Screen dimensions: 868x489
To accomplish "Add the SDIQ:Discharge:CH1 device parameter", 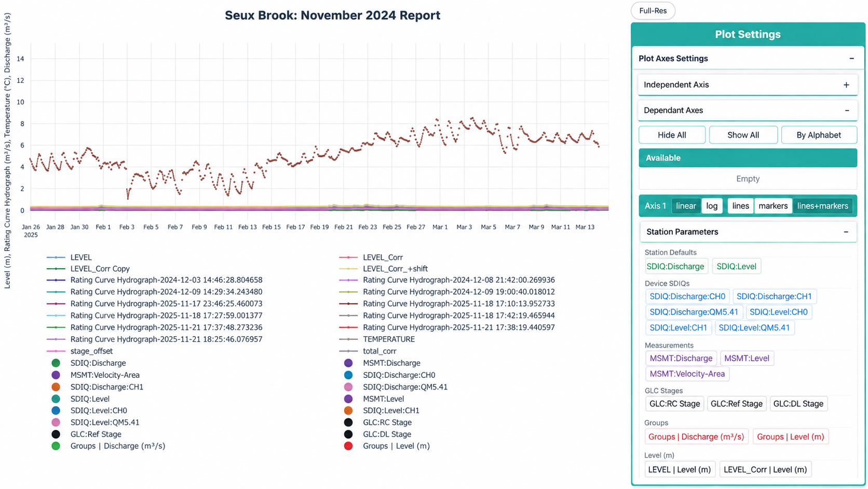I will 774,297.
